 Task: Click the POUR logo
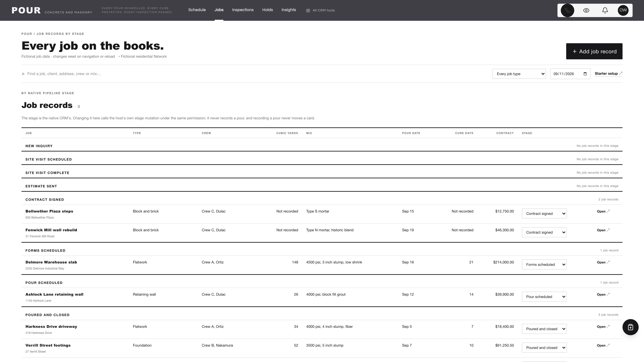click(x=26, y=10)
